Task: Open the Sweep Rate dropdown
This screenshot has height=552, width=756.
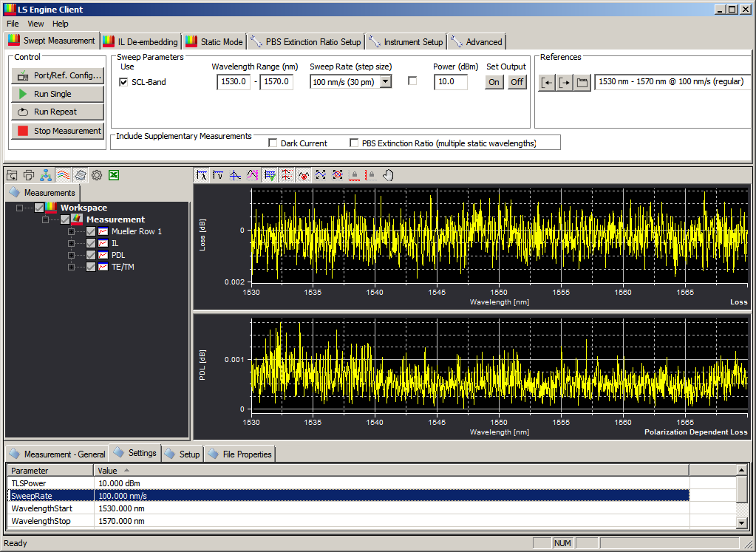Action: 385,82
